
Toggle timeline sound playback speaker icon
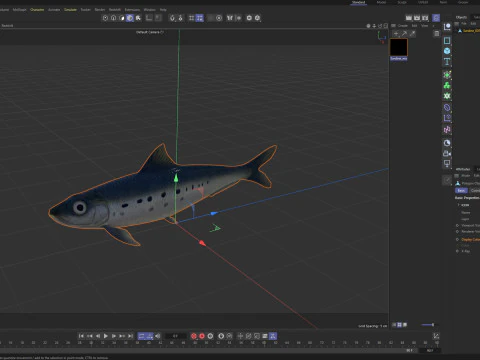(158, 336)
